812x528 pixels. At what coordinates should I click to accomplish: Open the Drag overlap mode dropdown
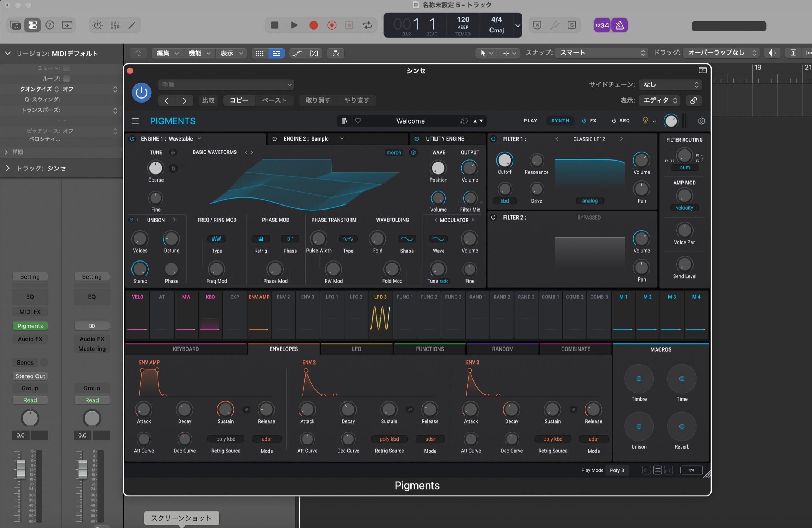click(721, 53)
